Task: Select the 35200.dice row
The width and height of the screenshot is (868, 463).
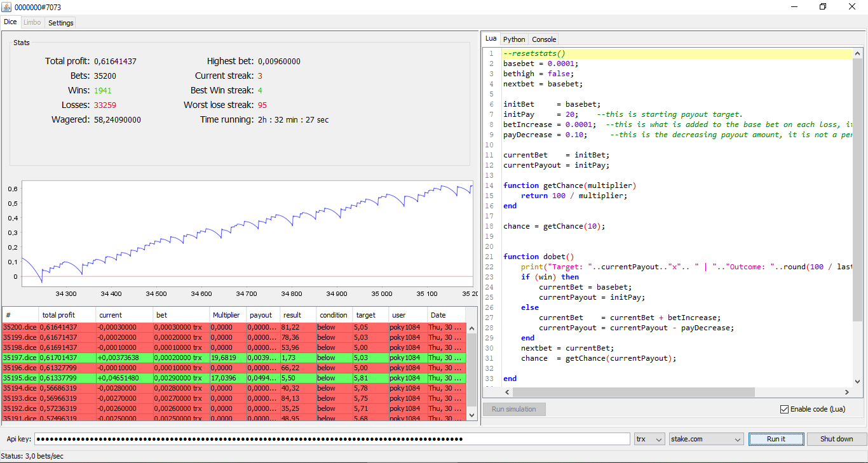Action: coord(234,327)
